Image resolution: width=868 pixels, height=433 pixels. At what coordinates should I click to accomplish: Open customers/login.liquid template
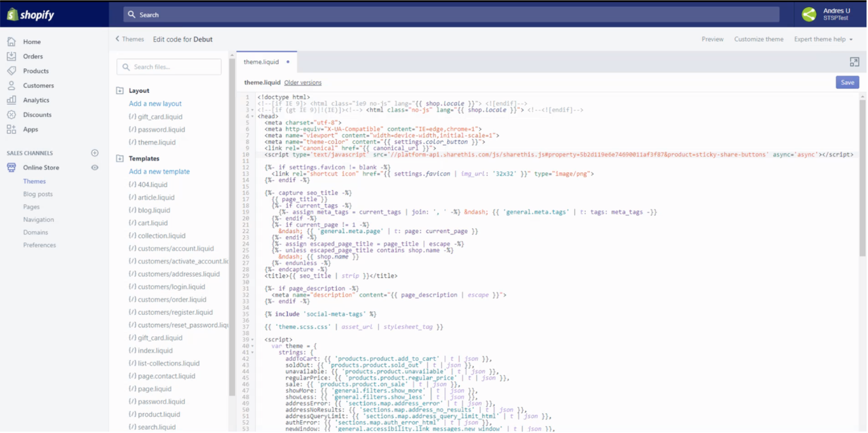[167, 287]
